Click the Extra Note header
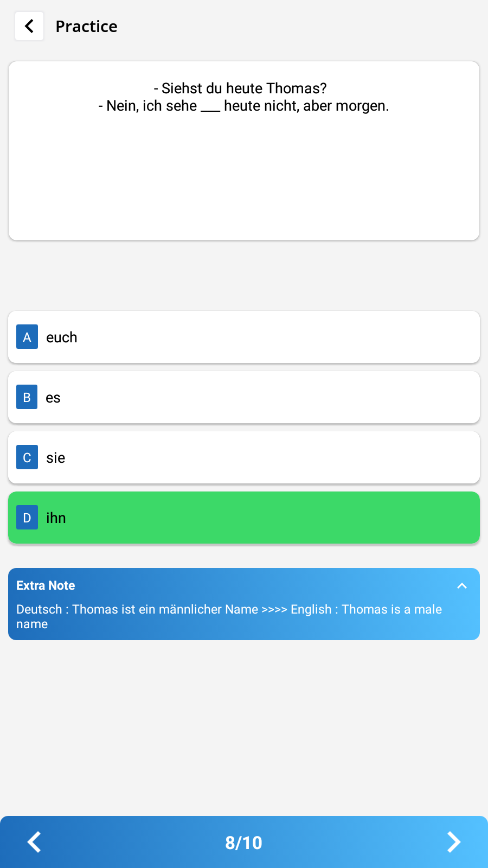 coord(46,585)
